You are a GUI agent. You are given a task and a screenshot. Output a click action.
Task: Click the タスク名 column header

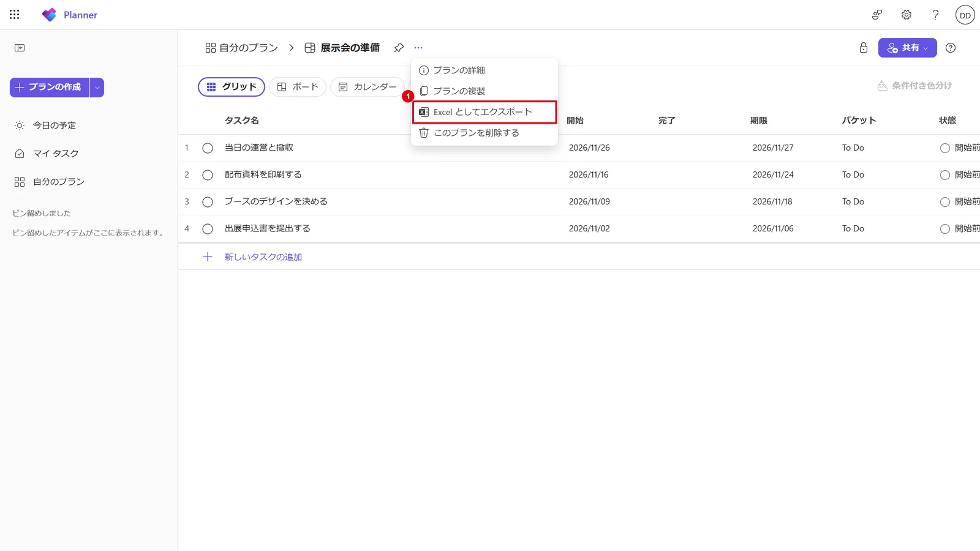pos(242,121)
